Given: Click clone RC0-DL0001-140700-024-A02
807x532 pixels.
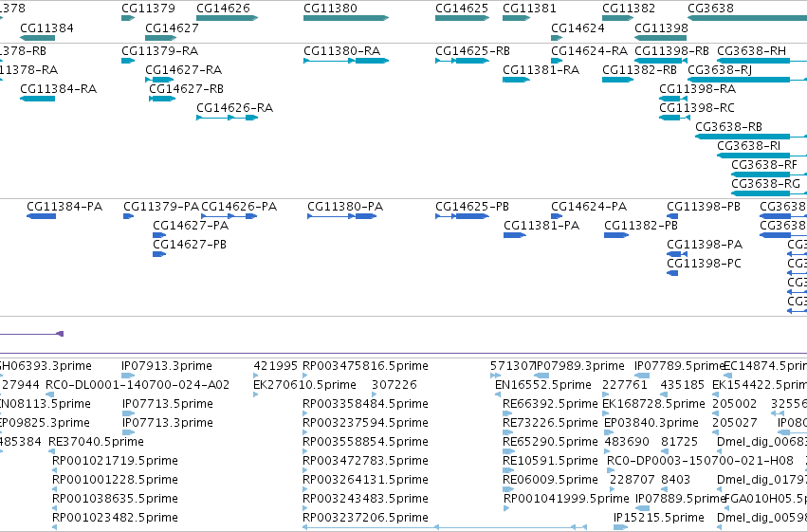Looking at the screenshot, I should (x=138, y=385).
